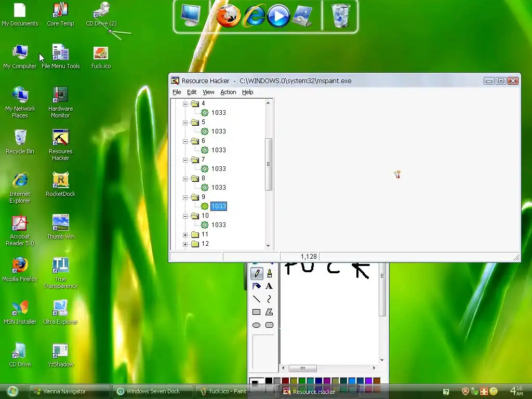532x399 pixels.
Task: Open the computer monitor dock icon
Action: coord(191,15)
